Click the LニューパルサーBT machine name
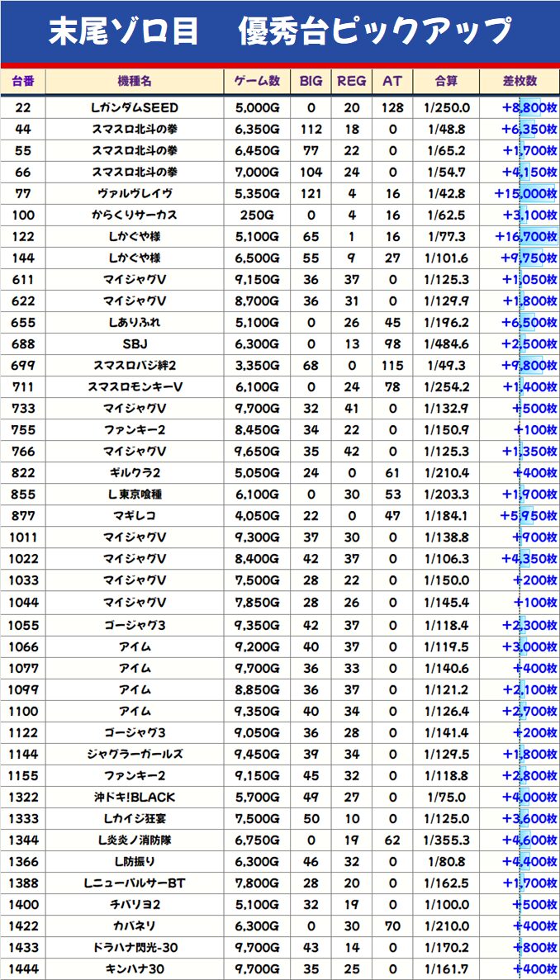The height and width of the screenshot is (980, 560). point(135,883)
